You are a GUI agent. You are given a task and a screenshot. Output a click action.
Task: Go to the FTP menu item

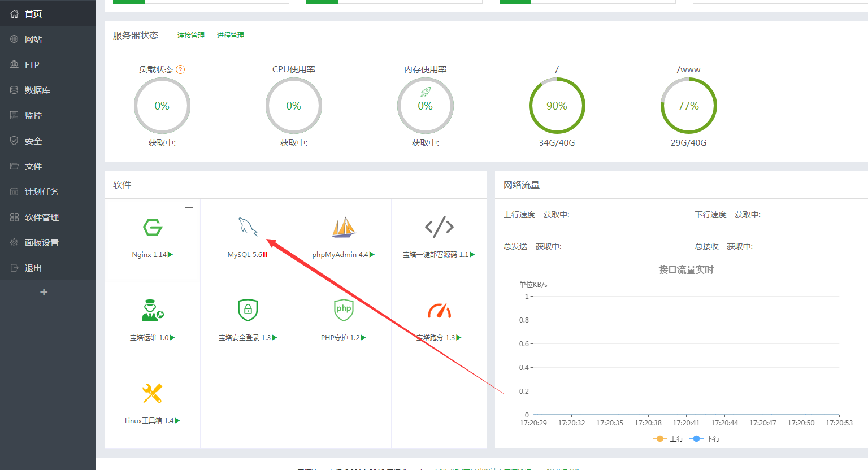pyautogui.click(x=48, y=64)
